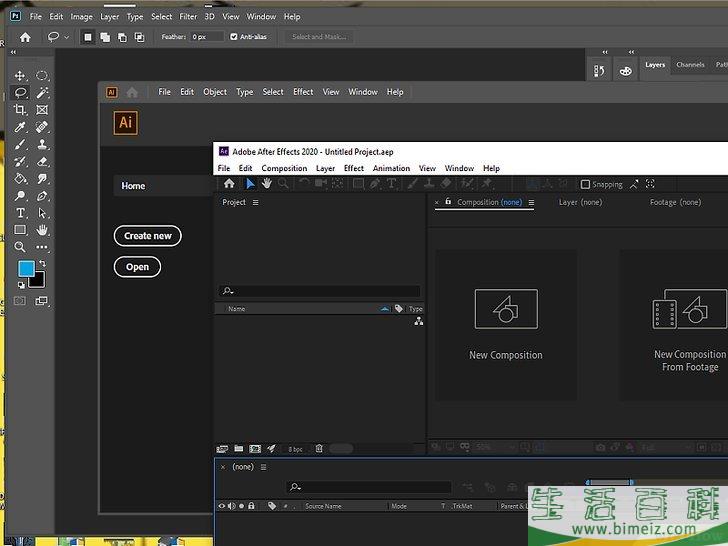728x546 pixels.
Task: Select the Smudge tool in Photoshop
Action: 42,179
